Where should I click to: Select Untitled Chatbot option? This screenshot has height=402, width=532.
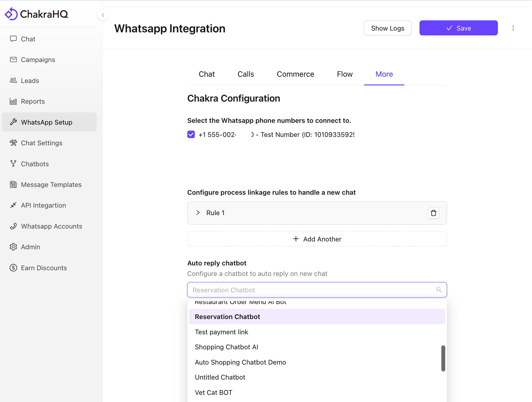[x=317, y=377]
